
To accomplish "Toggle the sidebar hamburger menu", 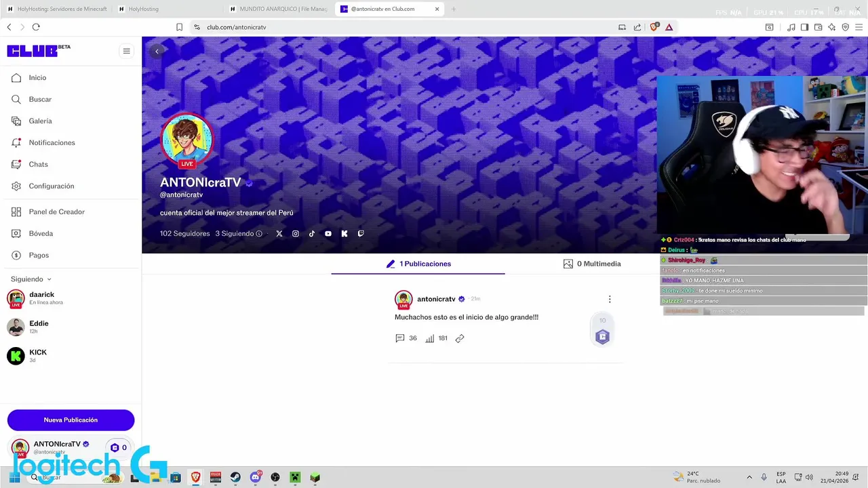I will click(x=126, y=51).
